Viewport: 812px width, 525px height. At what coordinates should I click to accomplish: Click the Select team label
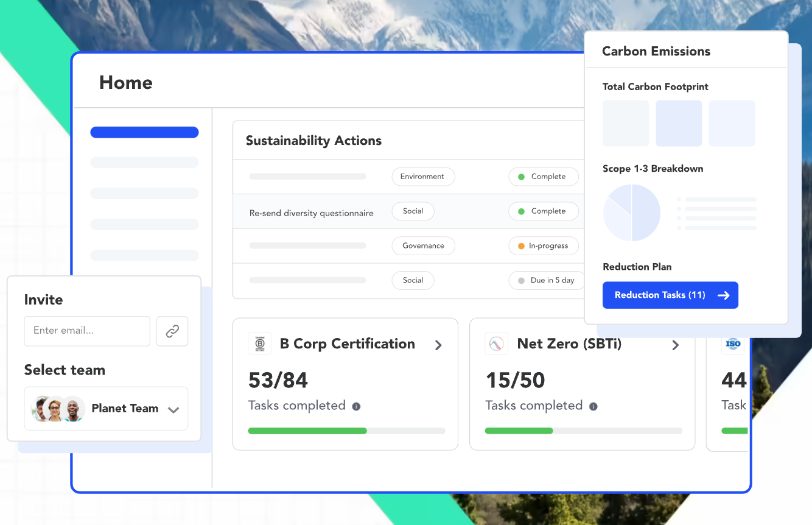tap(65, 370)
